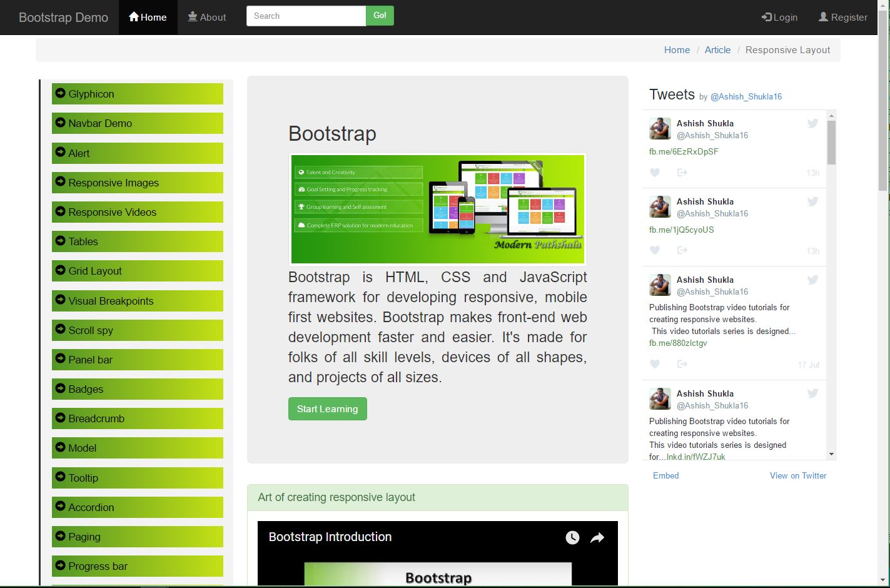Share the fb.me/6EzRxDpSF tweet via share icon
Image resolution: width=890 pixels, height=588 pixels.
pos(682,173)
